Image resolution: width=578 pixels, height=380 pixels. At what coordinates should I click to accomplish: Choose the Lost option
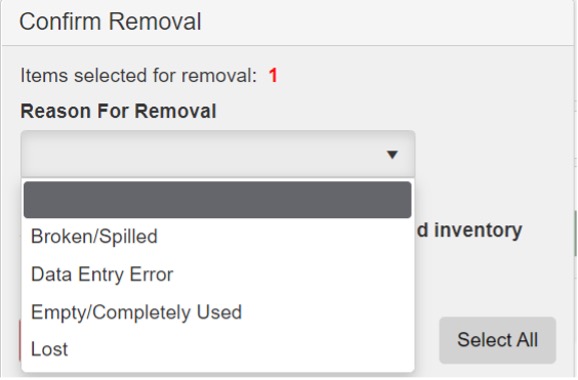pyautogui.click(x=49, y=349)
